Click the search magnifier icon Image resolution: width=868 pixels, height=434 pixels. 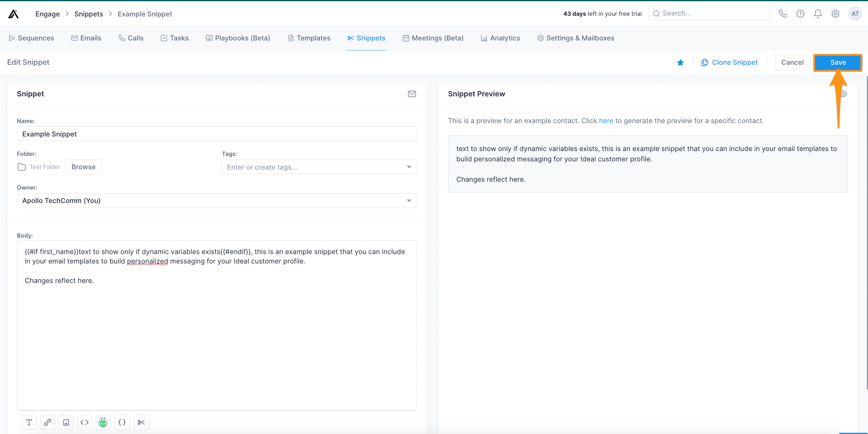point(656,13)
